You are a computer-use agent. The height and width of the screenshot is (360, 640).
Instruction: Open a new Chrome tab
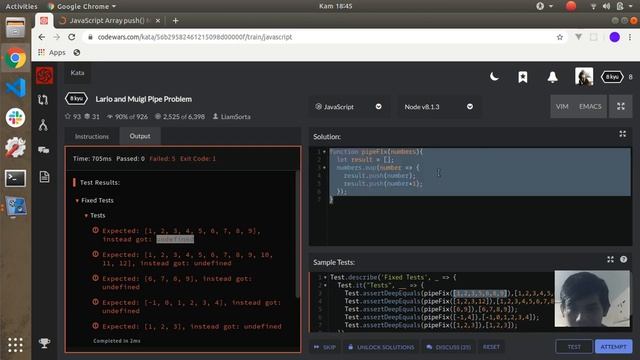pyautogui.click(x=176, y=20)
